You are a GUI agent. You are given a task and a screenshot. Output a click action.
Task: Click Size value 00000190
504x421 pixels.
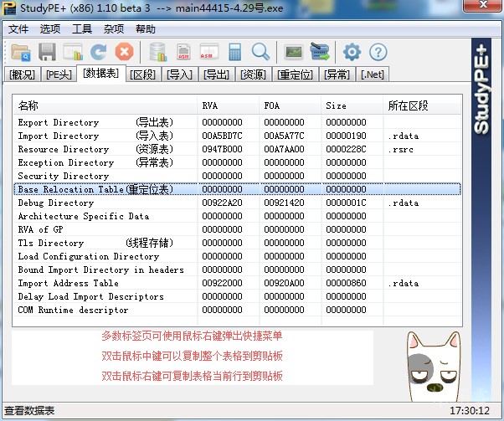[x=346, y=136]
